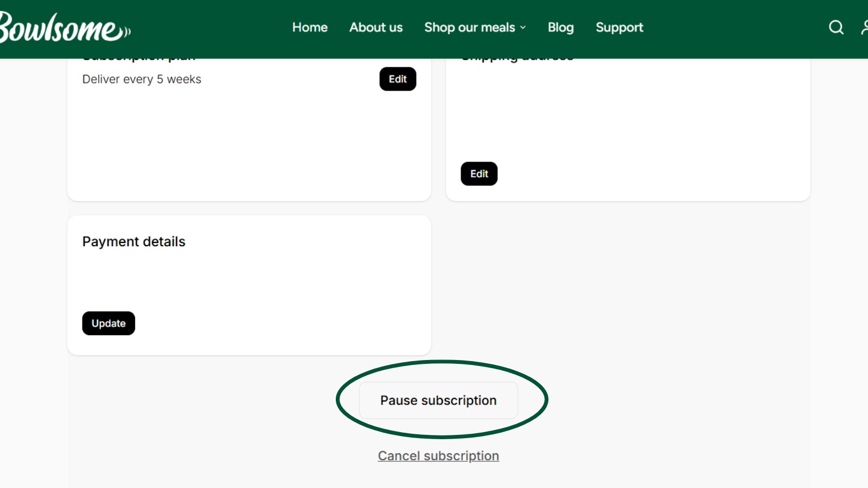Screen dimensions: 868x488
Task: Click the chevron arrow beside Shop our meals
Action: pyautogui.click(x=523, y=28)
